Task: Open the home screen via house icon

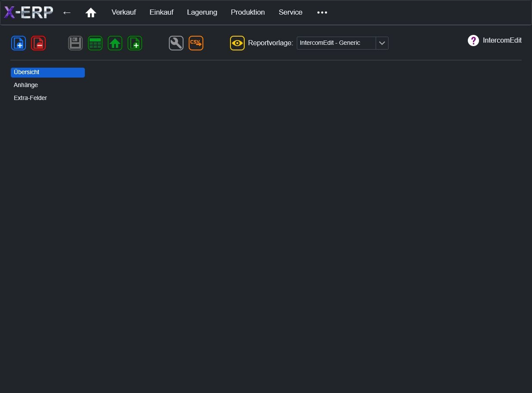Action: 91,12
